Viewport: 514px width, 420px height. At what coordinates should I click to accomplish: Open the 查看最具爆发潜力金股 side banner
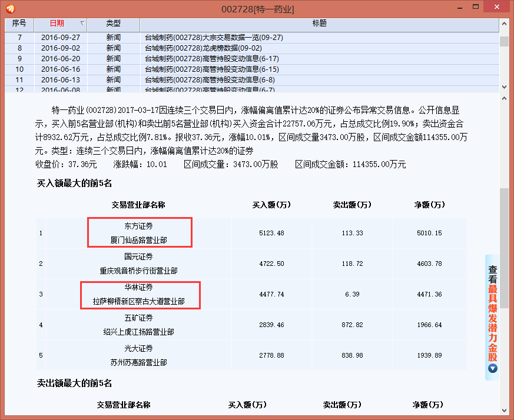tap(492, 317)
